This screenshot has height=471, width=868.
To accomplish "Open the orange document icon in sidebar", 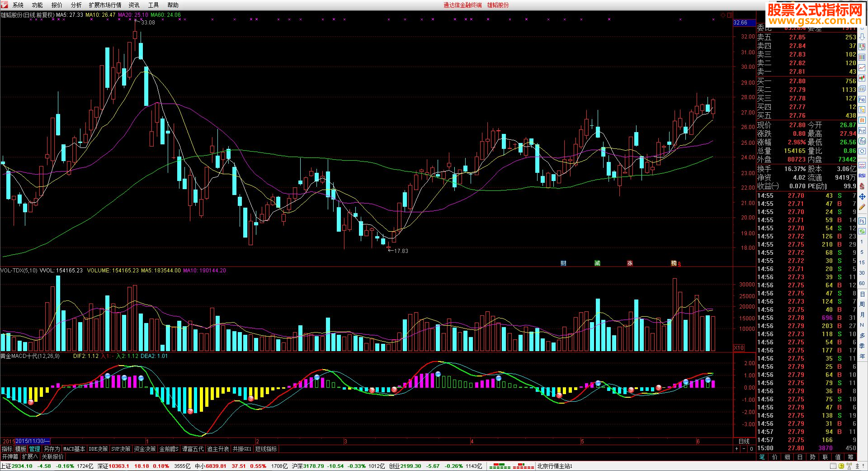I will click(862, 120).
